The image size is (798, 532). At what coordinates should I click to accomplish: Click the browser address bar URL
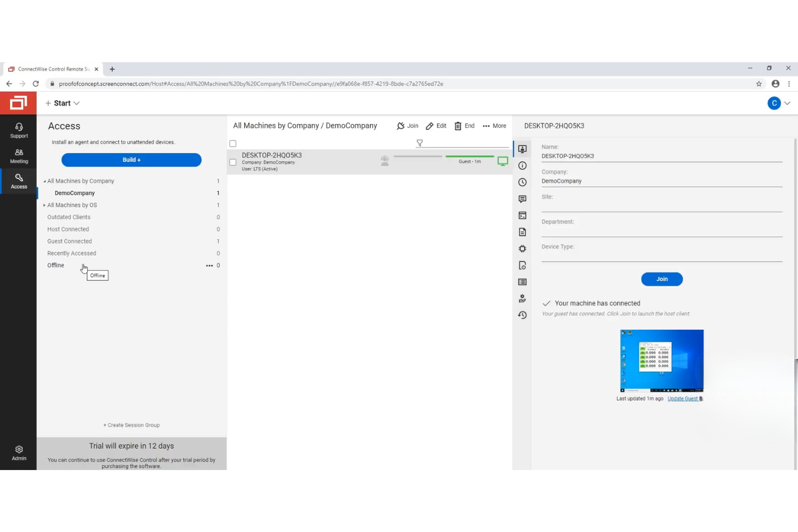tap(251, 84)
